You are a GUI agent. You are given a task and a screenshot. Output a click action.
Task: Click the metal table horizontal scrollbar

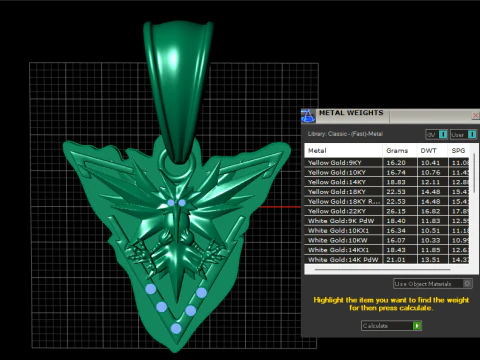(x=383, y=269)
